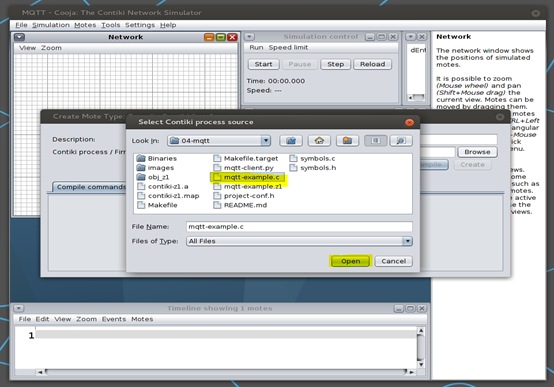Select file contiki-z1.map
This screenshot has height=387, width=554.
tap(168, 196)
